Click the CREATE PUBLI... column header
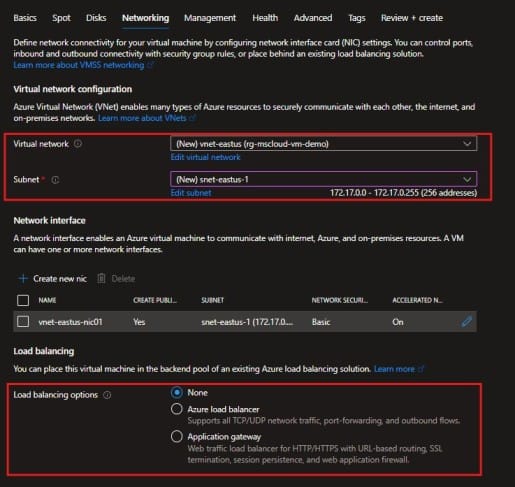 [x=155, y=300]
